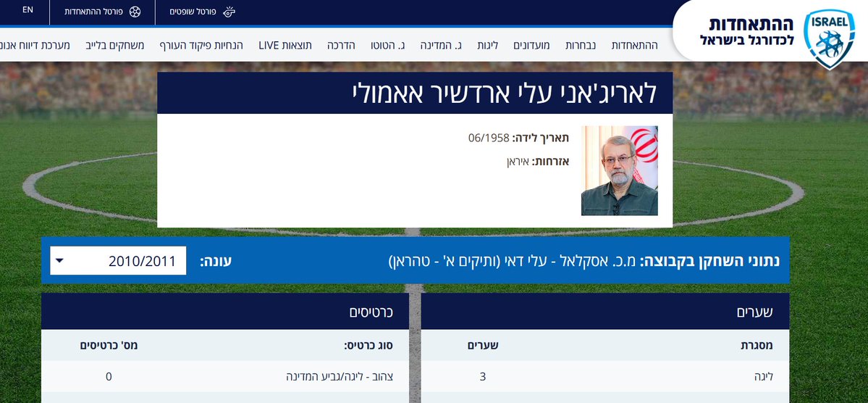Viewport: 868px width, 403px height.
Task: Open the מועדונים menu
Action: [531, 46]
